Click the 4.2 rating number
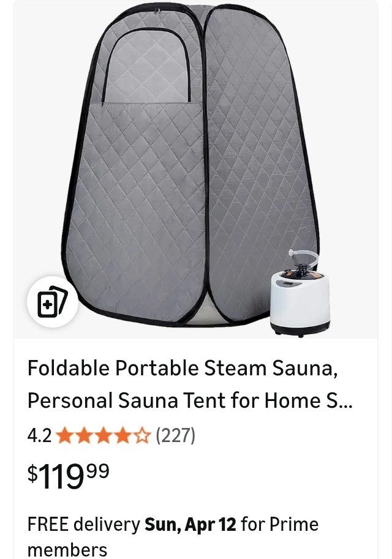Image resolution: width=392 pixels, height=559 pixels. pos(39,436)
